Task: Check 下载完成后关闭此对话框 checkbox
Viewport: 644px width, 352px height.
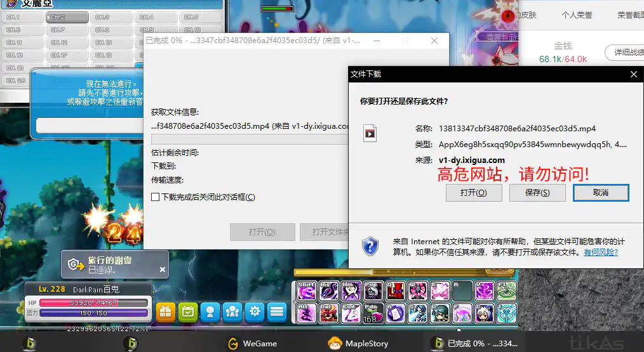Action: [x=156, y=197]
